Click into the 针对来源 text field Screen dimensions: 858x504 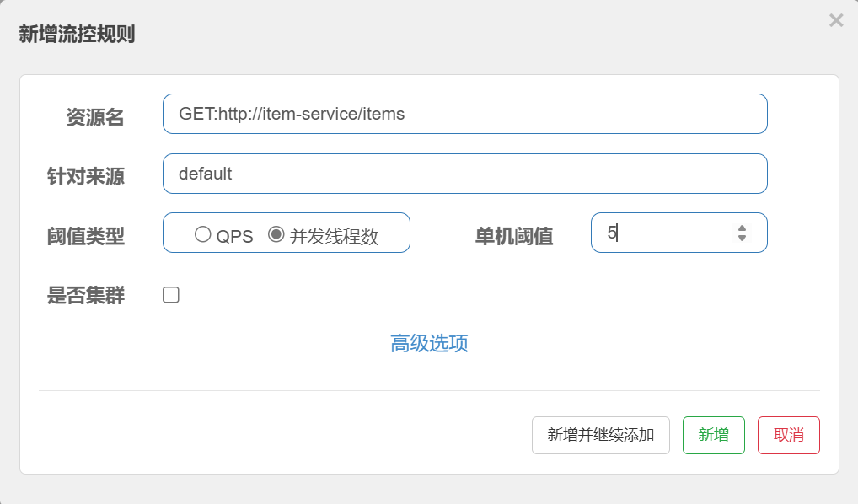click(x=464, y=174)
